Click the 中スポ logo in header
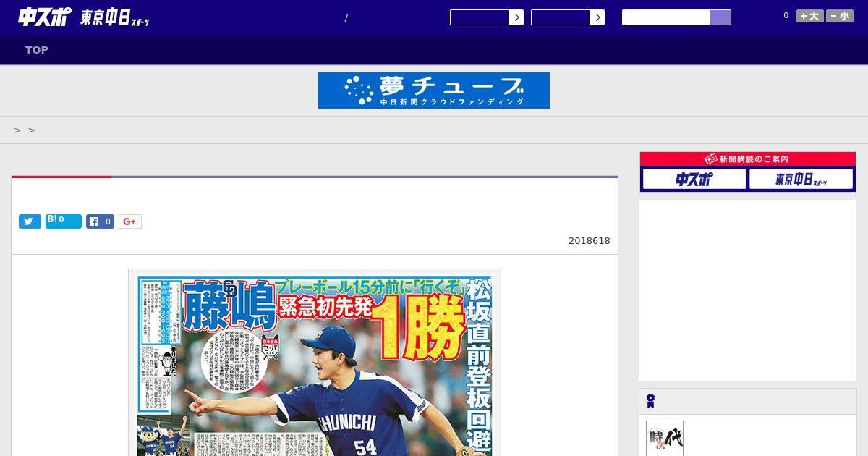 click(45, 17)
